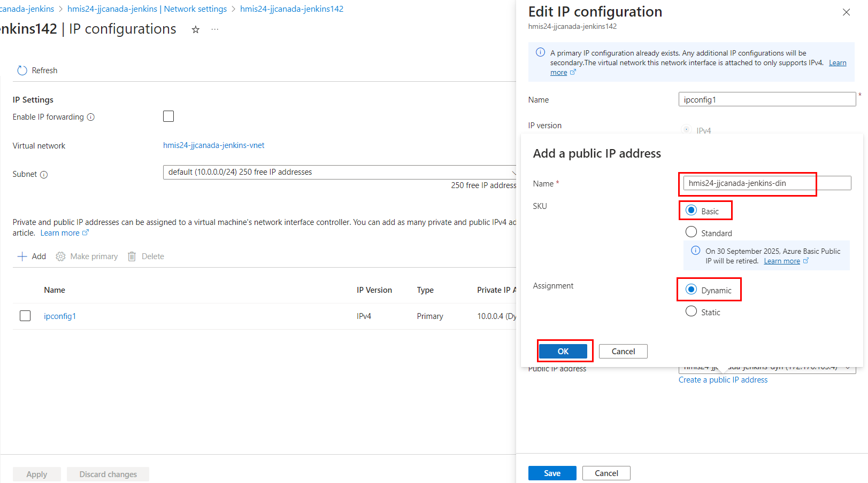
Task: Select the Standard SKU radio button
Action: 691,232
